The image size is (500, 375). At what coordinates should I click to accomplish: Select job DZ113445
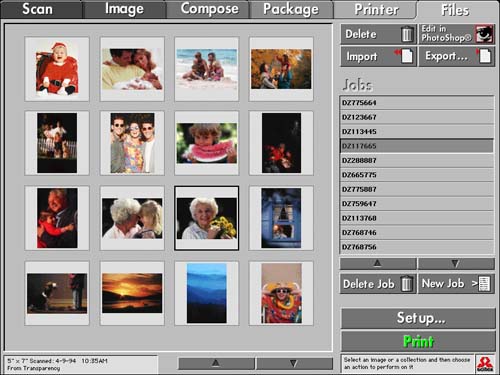(x=417, y=131)
